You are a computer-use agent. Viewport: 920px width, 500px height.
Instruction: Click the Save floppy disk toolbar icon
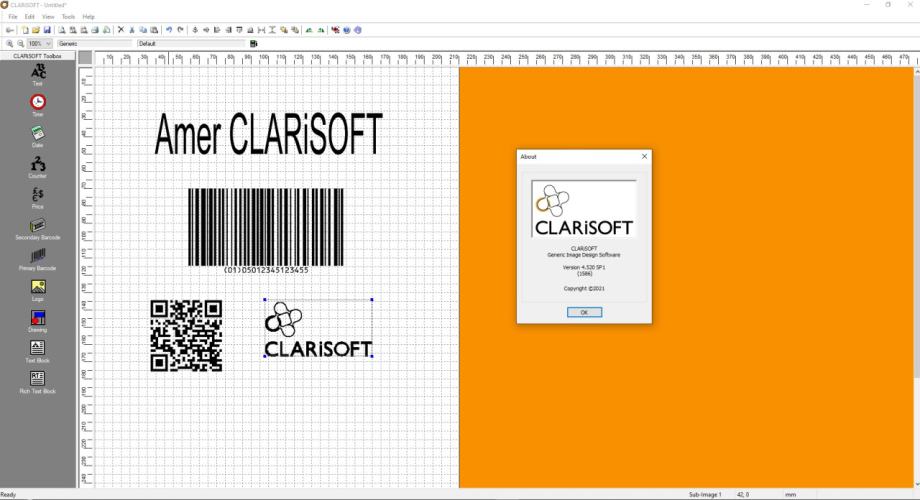click(x=47, y=30)
